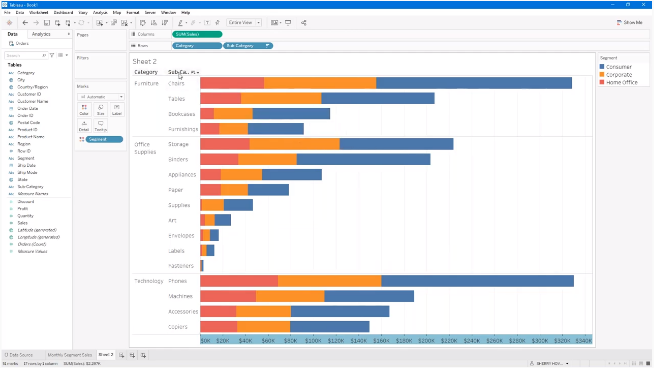Select the Customer Name field

(x=33, y=101)
